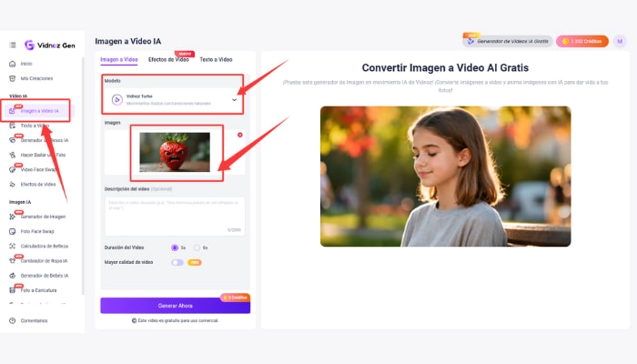
Task: Click Imagen a Video IA page title
Action: click(x=128, y=41)
